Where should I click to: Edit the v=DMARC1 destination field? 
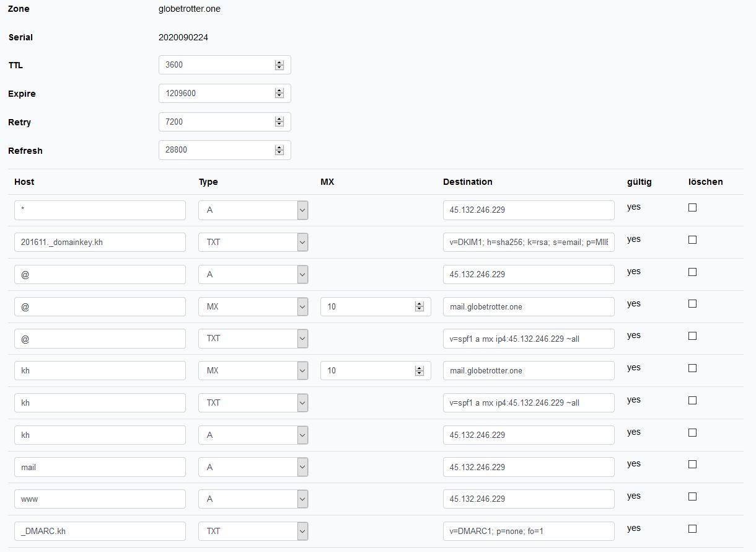(528, 532)
